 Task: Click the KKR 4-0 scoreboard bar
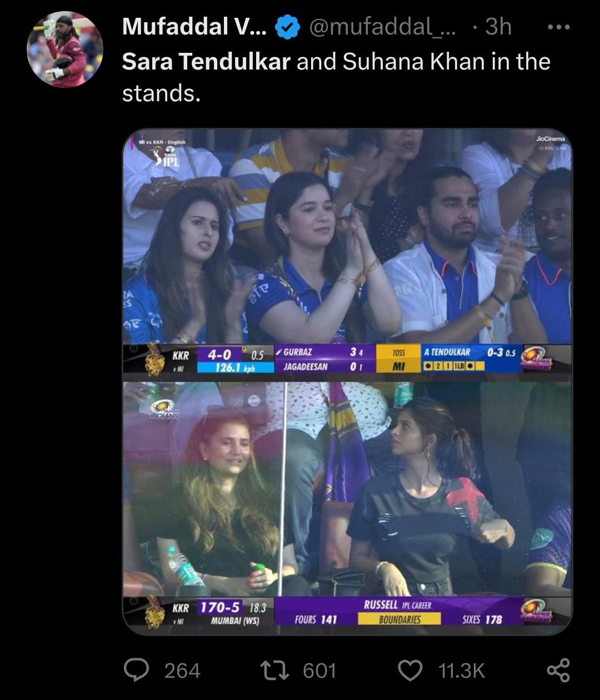click(347, 359)
